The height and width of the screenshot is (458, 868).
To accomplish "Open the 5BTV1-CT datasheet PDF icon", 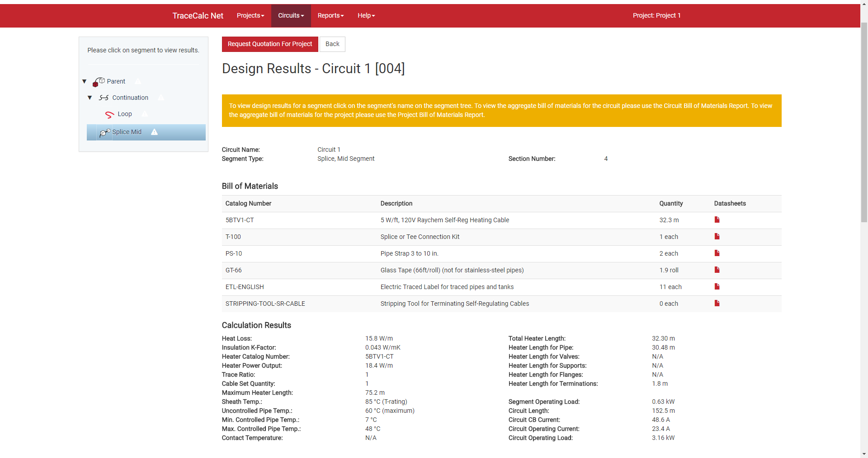I will click(x=717, y=220).
